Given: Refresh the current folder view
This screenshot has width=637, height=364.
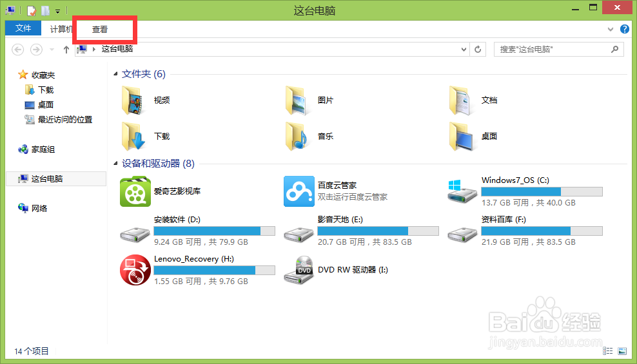Looking at the screenshot, I should pyautogui.click(x=478, y=50).
